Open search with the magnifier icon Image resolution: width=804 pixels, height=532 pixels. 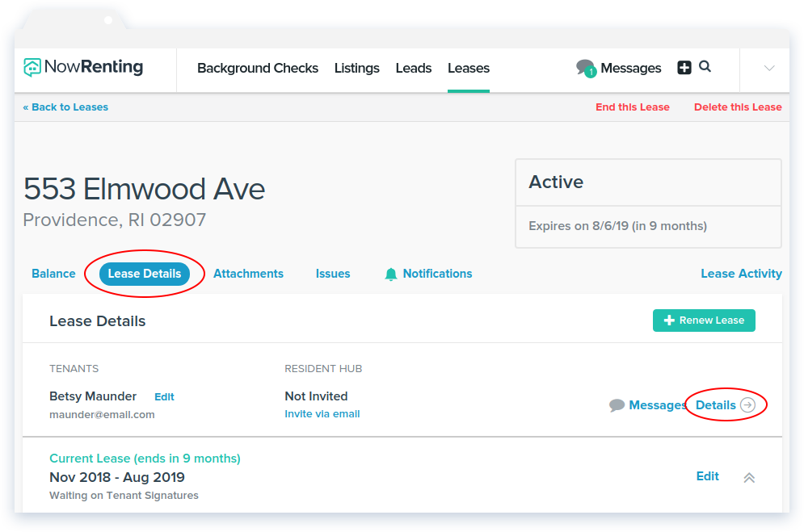coord(705,66)
